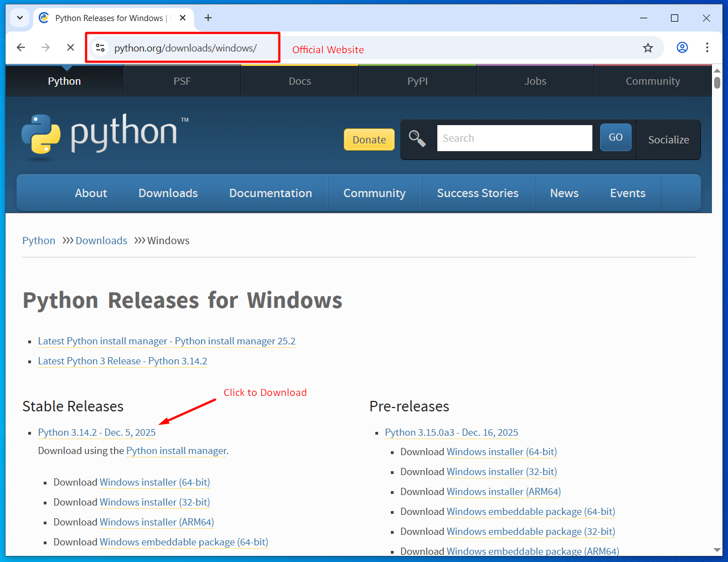Open the Socialize menu
Screen dimensions: 728x562
tap(668, 140)
